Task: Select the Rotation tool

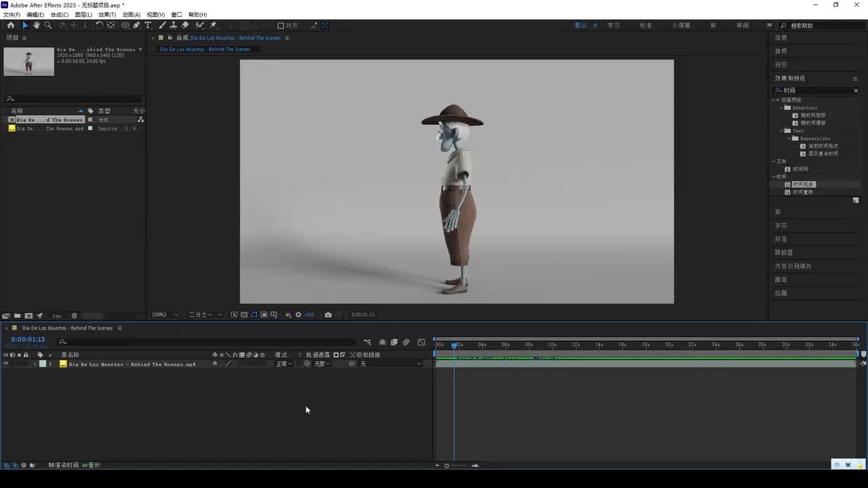Action: click(x=100, y=25)
